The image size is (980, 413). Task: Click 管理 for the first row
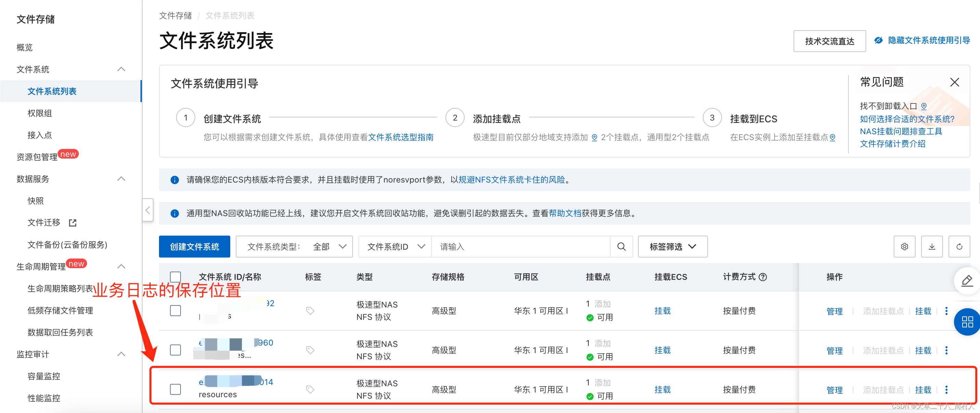834,311
